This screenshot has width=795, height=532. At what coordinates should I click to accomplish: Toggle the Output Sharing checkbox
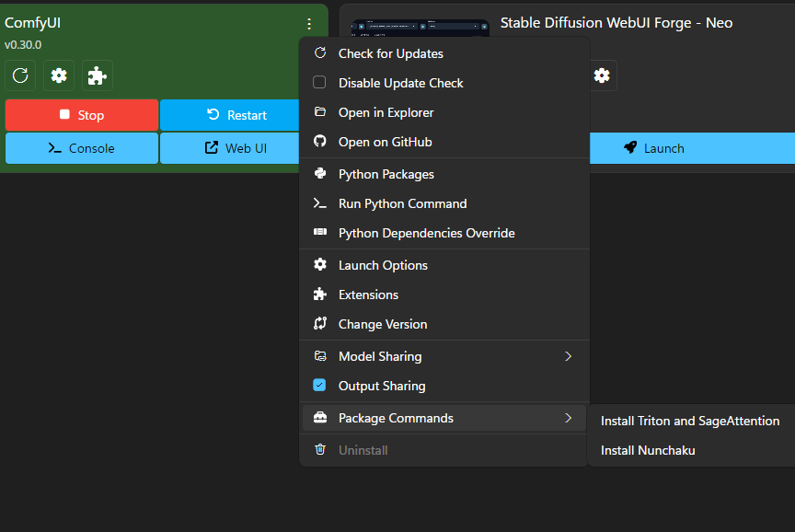click(x=319, y=385)
